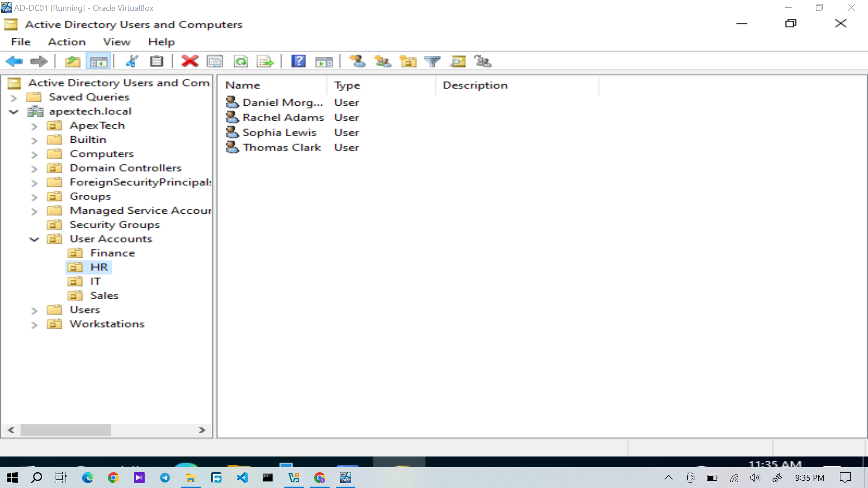The height and width of the screenshot is (488, 868).
Task: Open Help via blue question mark icon
Action: tap(298, 61)
